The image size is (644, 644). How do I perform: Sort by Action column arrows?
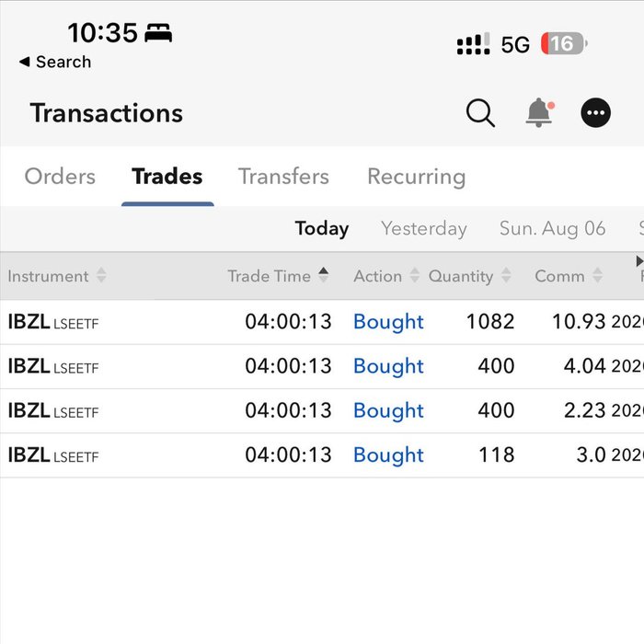coord(415,276)
